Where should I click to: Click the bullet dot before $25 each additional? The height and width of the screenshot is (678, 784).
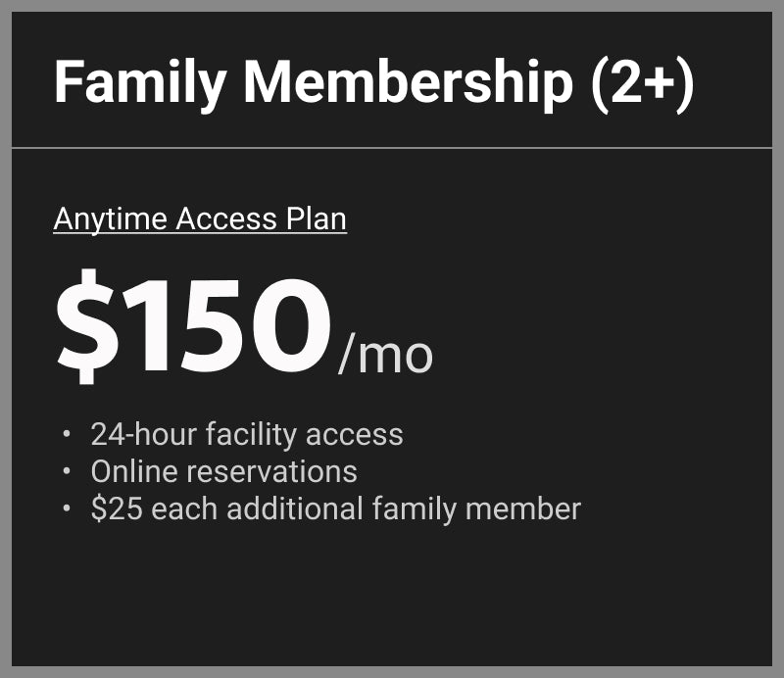pyautogui.click(x=66, y=508)
